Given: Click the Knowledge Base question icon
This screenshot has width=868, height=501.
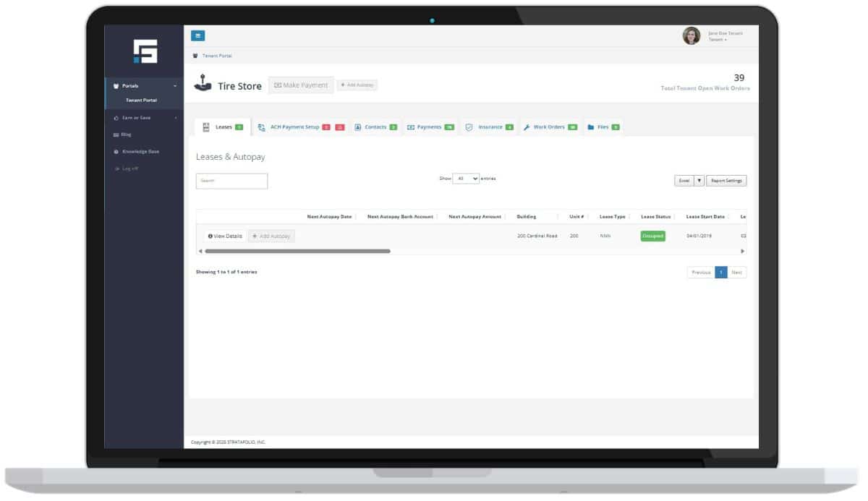Looking at the screenshot, I should 116,152.
